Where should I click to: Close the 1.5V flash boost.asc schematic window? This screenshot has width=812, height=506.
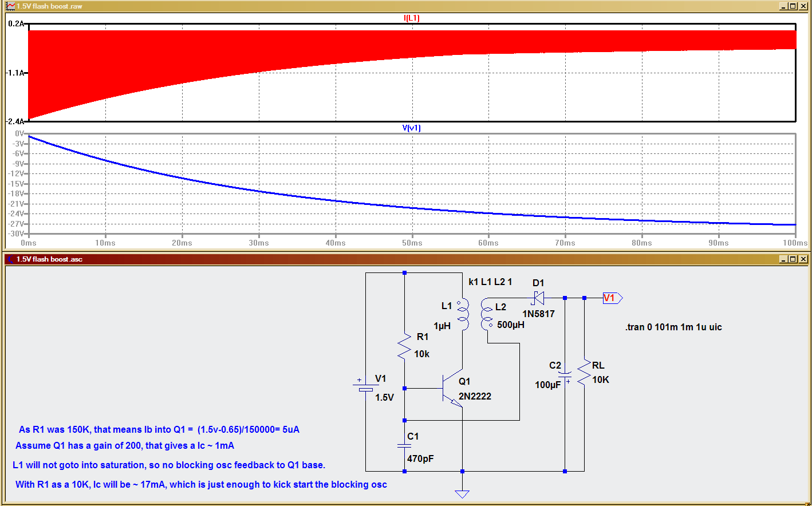803,259
